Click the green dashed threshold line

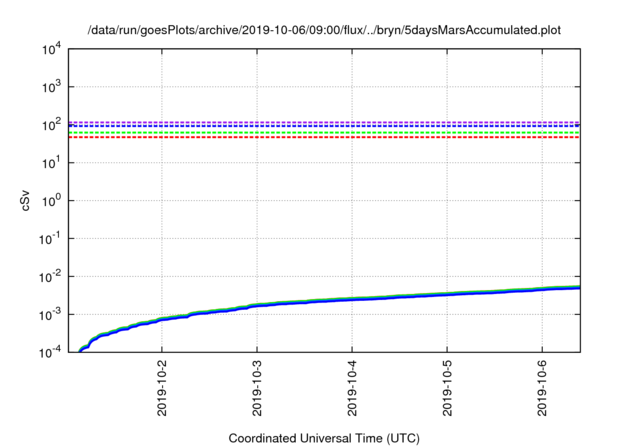pyautogui.click(x=324, y=133)
